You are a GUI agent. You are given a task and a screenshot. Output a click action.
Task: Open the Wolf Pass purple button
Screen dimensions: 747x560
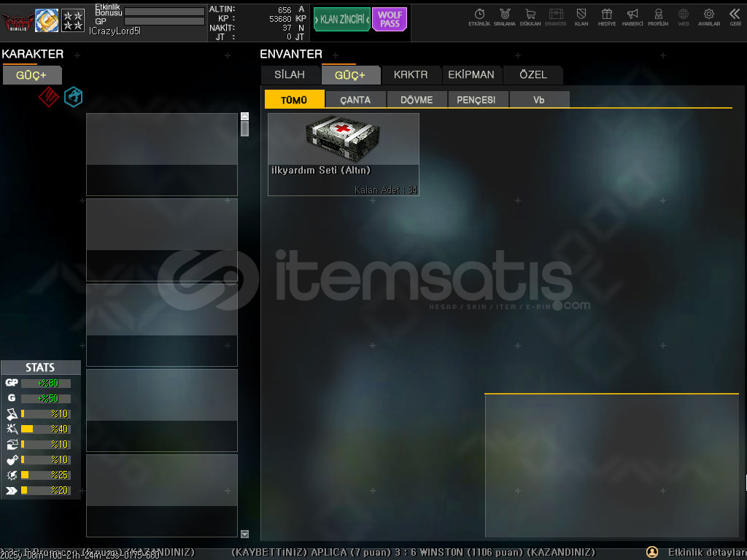(390, 19)
